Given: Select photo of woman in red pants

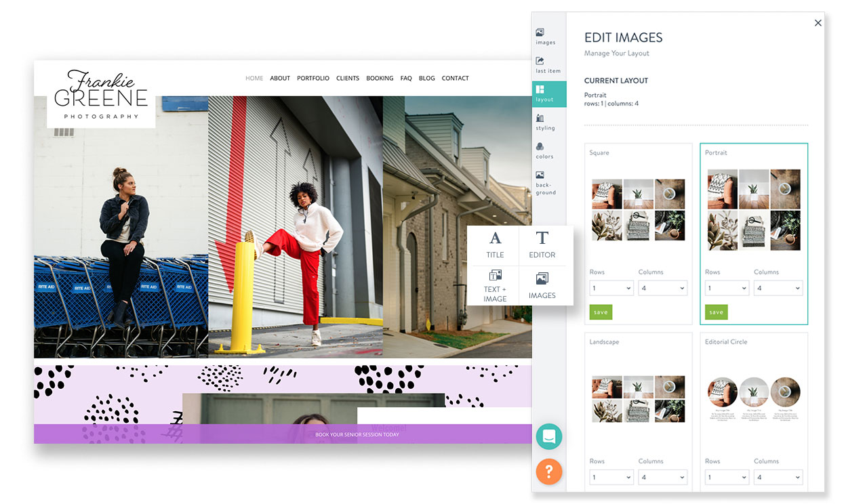Looking at the screenshot, I should click(x=296, y=226).
